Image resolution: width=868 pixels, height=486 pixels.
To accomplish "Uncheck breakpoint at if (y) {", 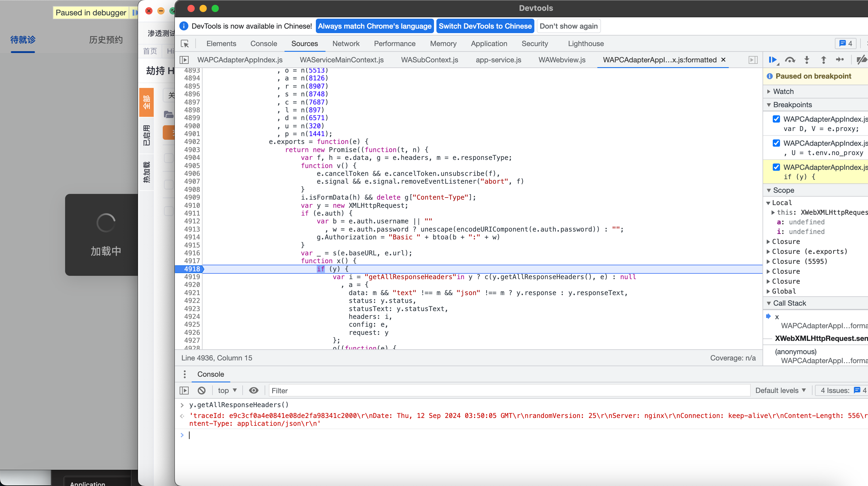I will click(x=776, y=167).
